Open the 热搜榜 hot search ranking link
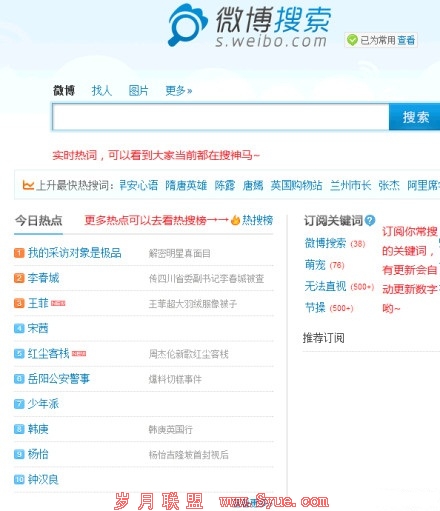 pos(257,220)
